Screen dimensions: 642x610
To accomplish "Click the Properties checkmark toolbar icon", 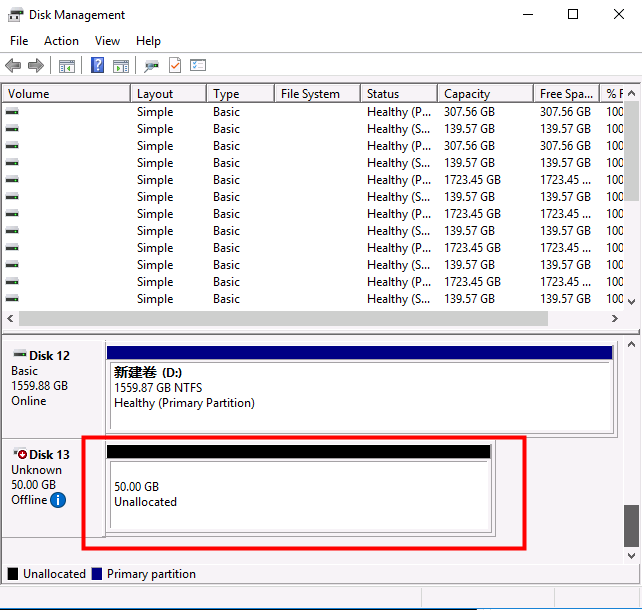I will click(x=175, y=66).
